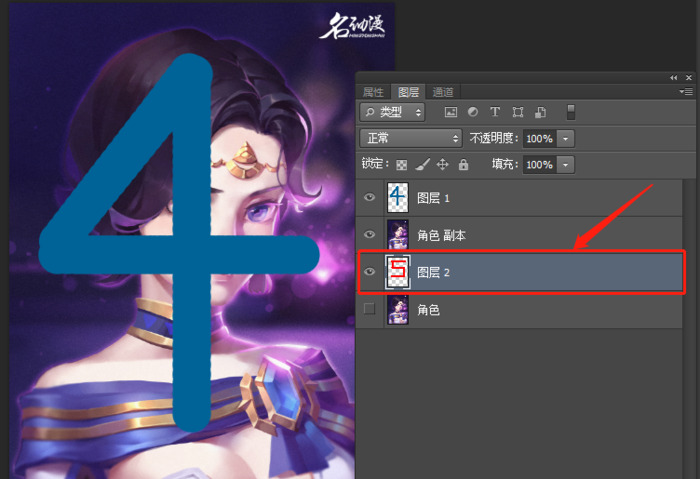Click the adjustment layer filter icon

coord(472,112)
